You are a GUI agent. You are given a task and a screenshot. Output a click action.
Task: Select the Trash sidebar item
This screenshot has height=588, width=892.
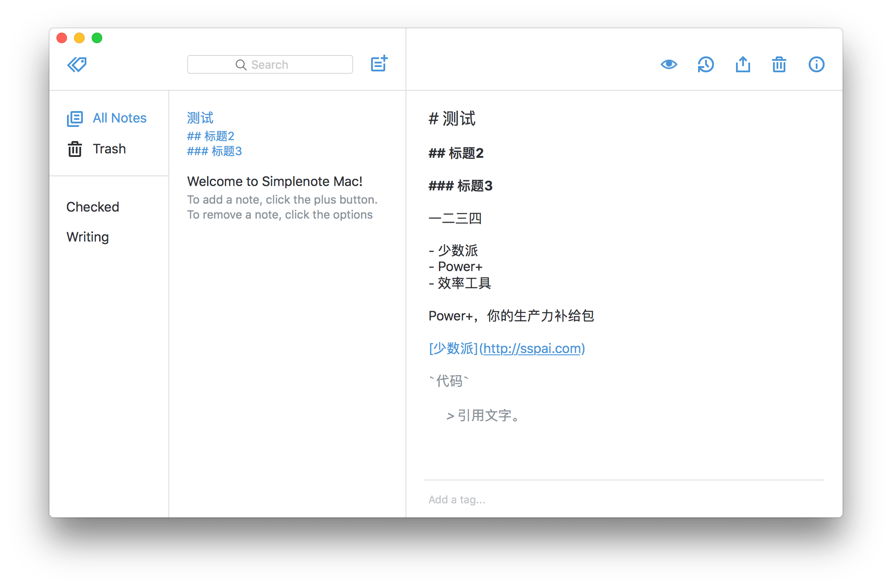(109, 149)
